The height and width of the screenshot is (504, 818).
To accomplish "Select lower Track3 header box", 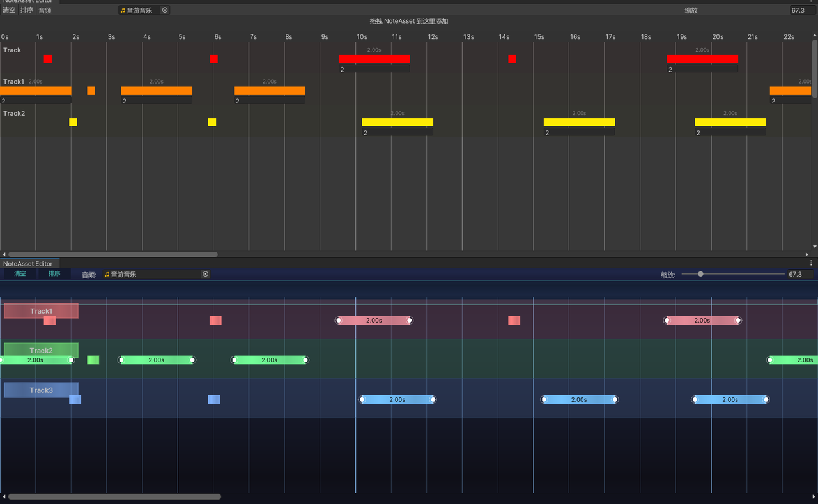I will (41, 390).
